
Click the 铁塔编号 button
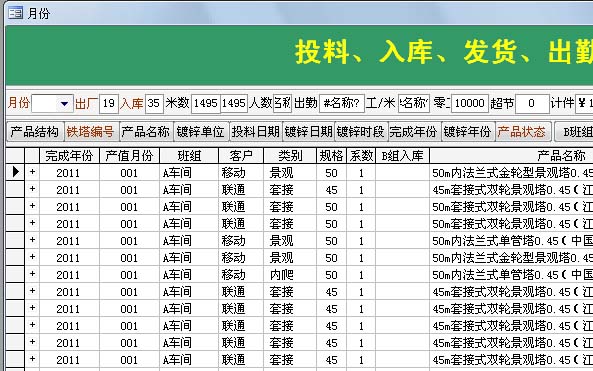91,132
